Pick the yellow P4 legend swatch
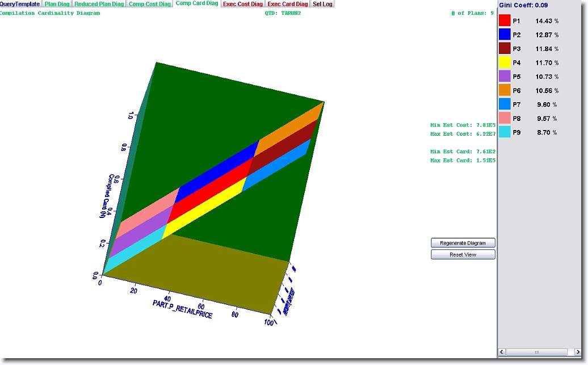The image size is (588, 365). [505, 62]
